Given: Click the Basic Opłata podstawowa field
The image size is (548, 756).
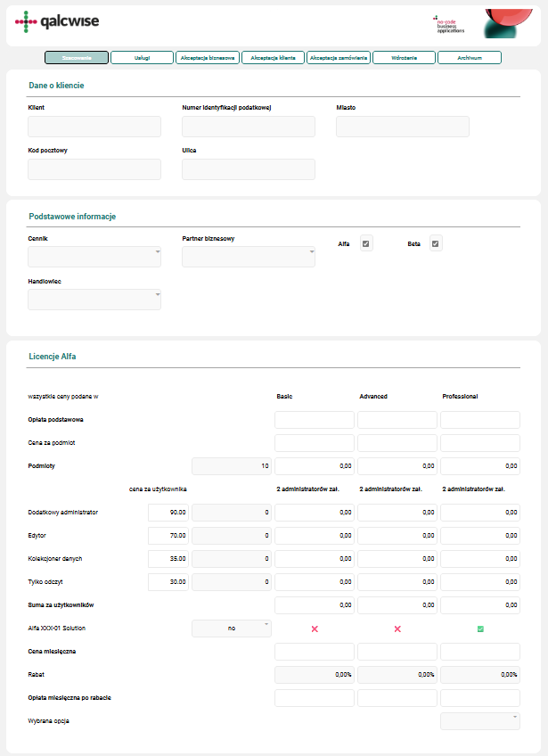Looking at the screenshot, I should tap(315, 420).
